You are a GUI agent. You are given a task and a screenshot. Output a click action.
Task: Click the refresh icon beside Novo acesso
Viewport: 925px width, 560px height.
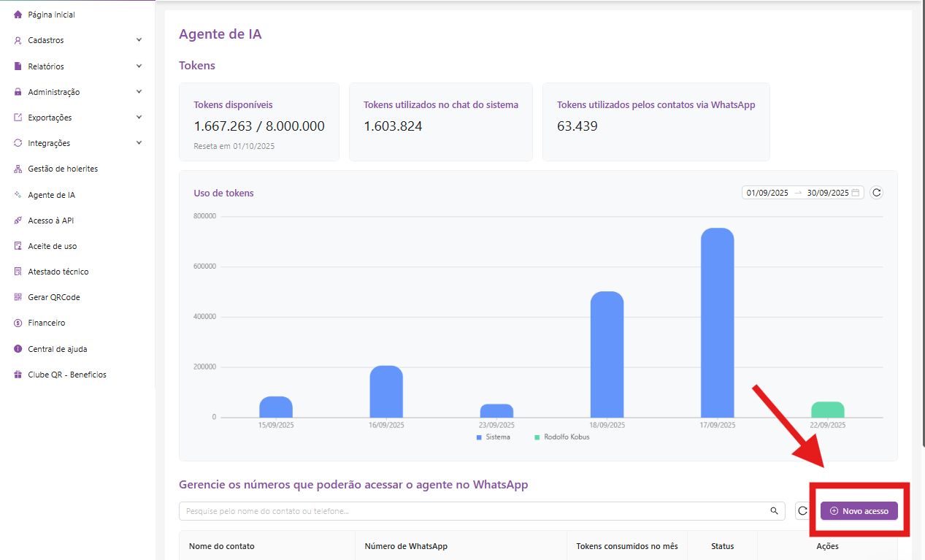[x=802, y=511]
